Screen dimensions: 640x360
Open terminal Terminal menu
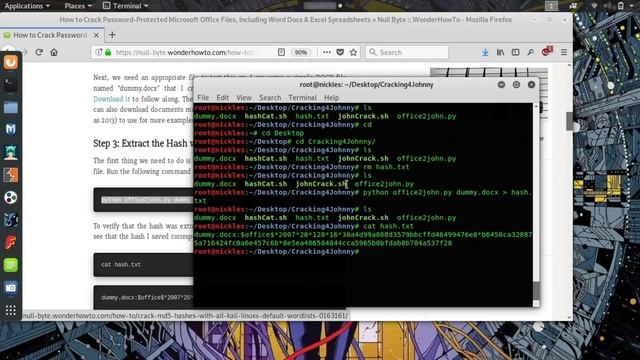[302, 98]
